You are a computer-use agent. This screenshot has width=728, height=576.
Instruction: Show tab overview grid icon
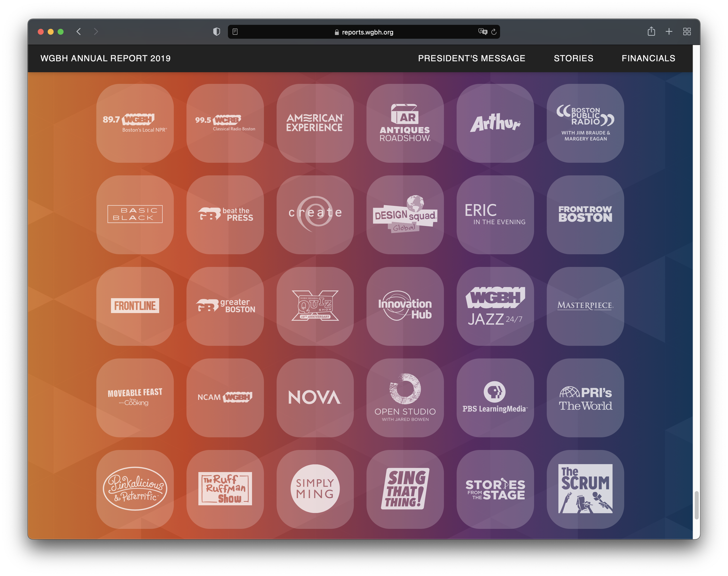pos(687,31)
